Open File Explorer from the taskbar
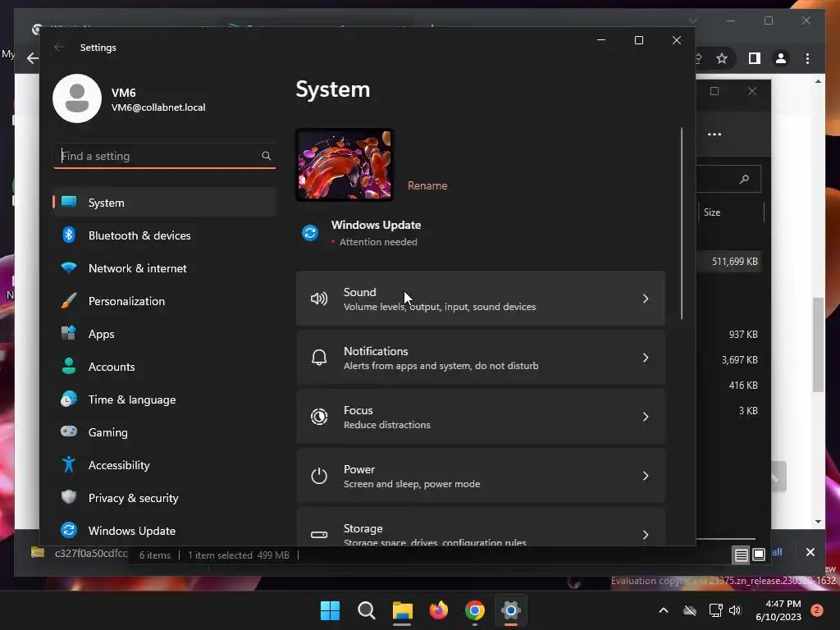This screenshot has height=630, width=840. click(402, 610)
